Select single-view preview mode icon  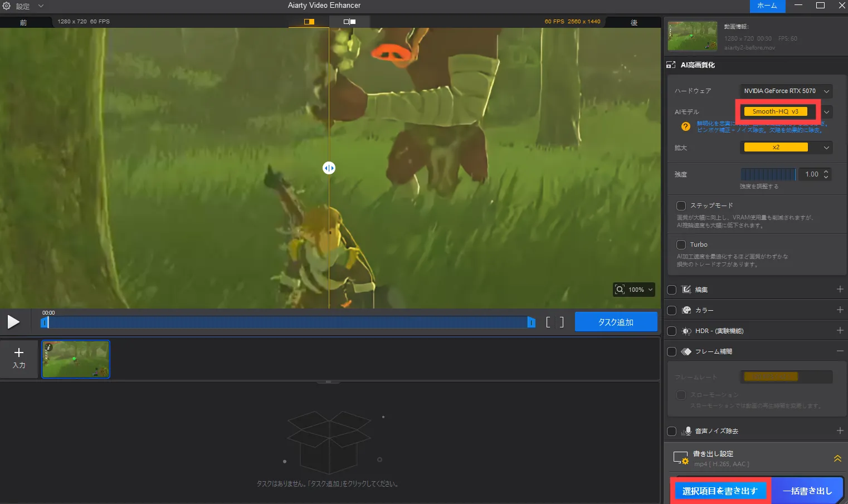[x=309, y=22]
